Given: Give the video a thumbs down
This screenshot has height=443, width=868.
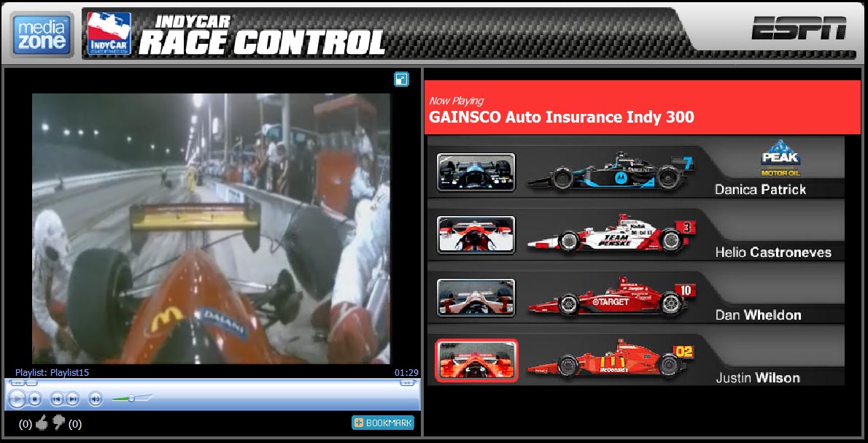Looking at the screenshot, I should [x=58, y=423].
